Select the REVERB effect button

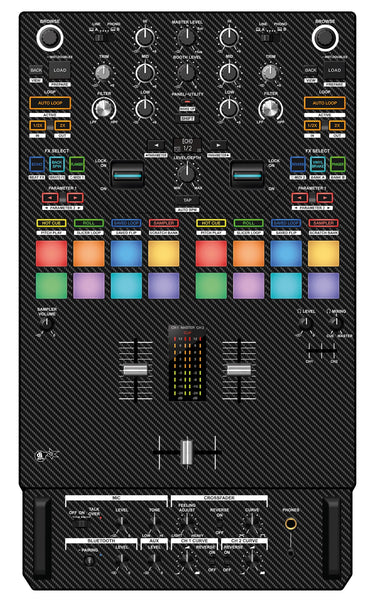(298, 165)
